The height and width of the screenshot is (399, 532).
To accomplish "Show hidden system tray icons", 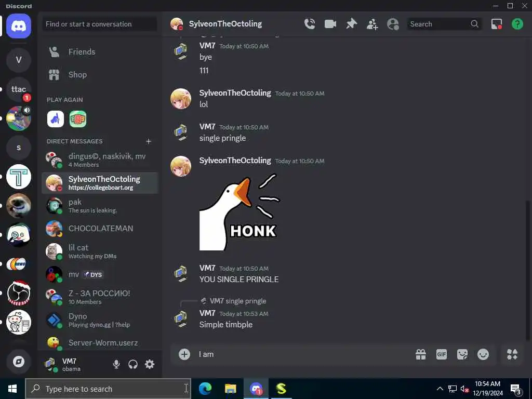I will tap(440, 389).
